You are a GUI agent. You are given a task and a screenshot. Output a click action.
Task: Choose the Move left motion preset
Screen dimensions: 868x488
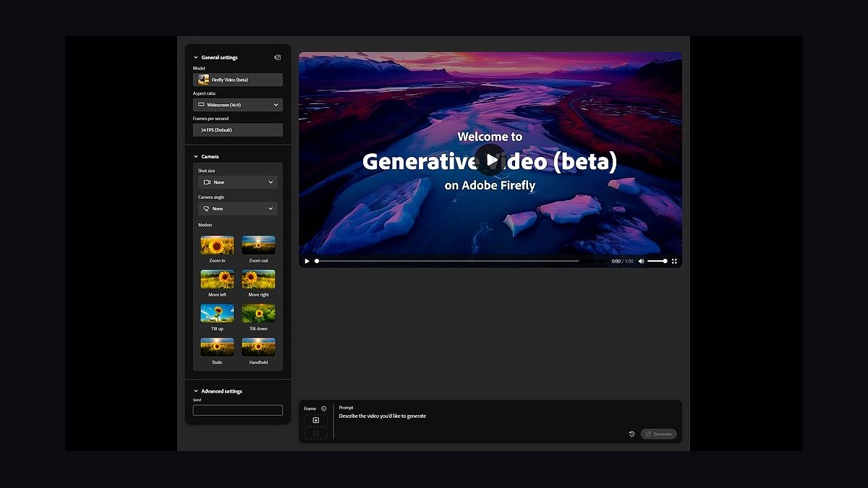point(217,278)
